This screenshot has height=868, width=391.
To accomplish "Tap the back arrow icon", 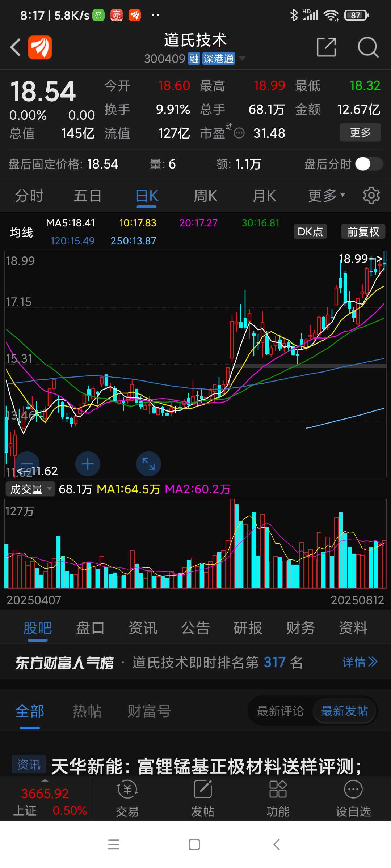I will (15, 47).
